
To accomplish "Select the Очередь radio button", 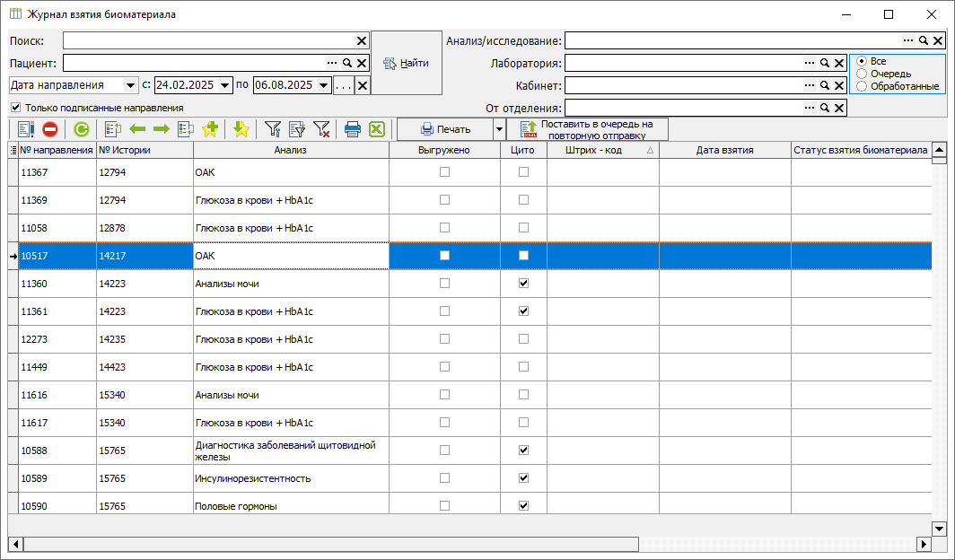I will click(862, 74).
